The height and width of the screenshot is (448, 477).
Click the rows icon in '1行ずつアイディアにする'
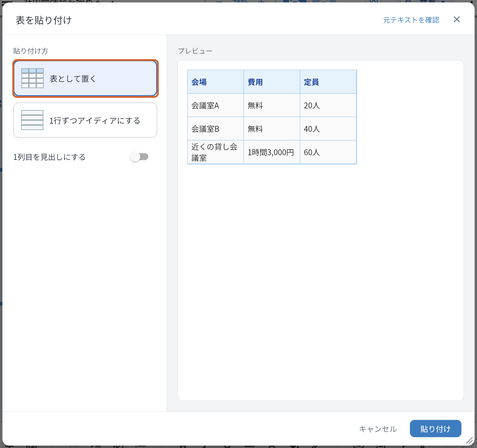pyautogui.click(x=32, y=120)
